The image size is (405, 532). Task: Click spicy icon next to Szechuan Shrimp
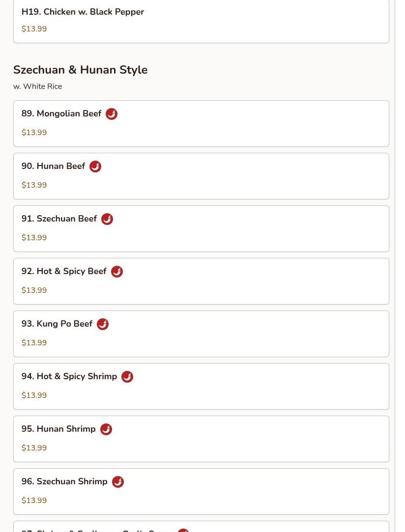(x=118, y=482)
